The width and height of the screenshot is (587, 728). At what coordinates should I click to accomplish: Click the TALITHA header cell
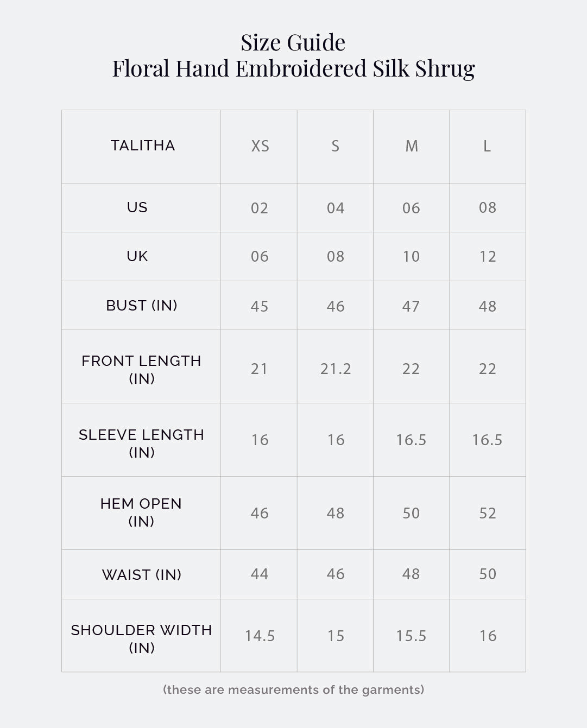click(x=142, y=145)
